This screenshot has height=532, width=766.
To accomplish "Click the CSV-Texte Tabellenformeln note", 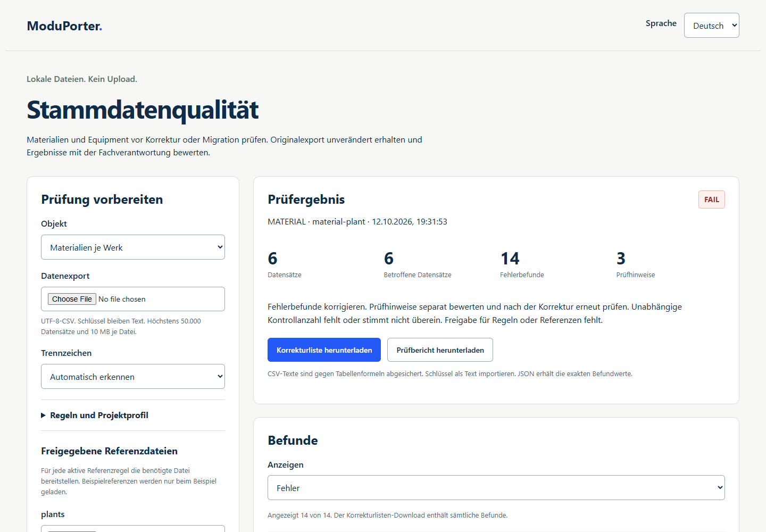I will point(450,374).
